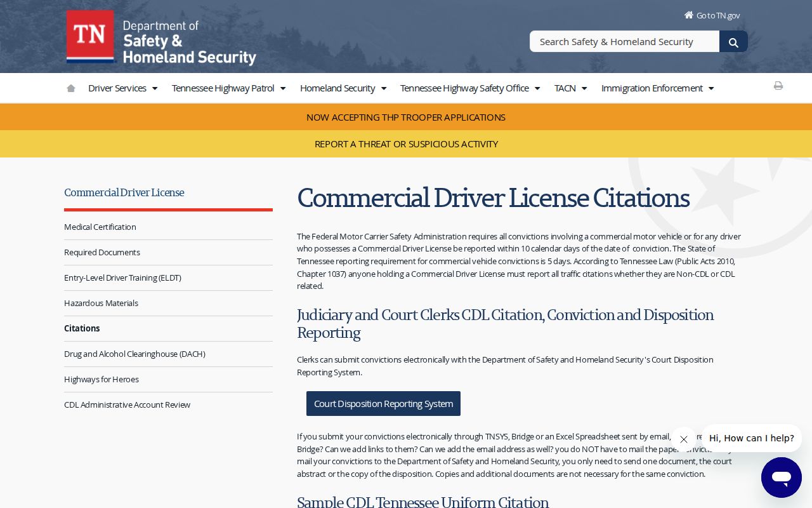This screenshot has width=812, height=508.
Task: Click the home icon in navigation bar
Action: tap(71, 88)
